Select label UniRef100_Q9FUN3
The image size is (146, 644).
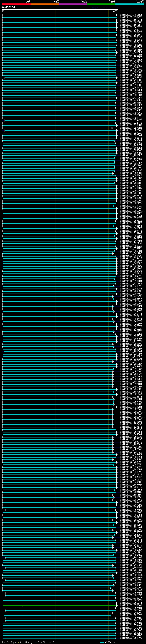tap(131, 72)
